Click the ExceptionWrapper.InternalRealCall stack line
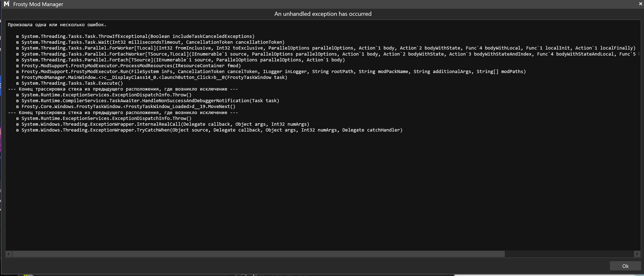 (163, 124)
